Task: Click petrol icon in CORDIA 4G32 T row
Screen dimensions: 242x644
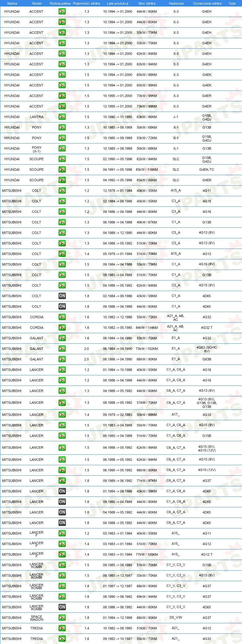Action: 62,328
